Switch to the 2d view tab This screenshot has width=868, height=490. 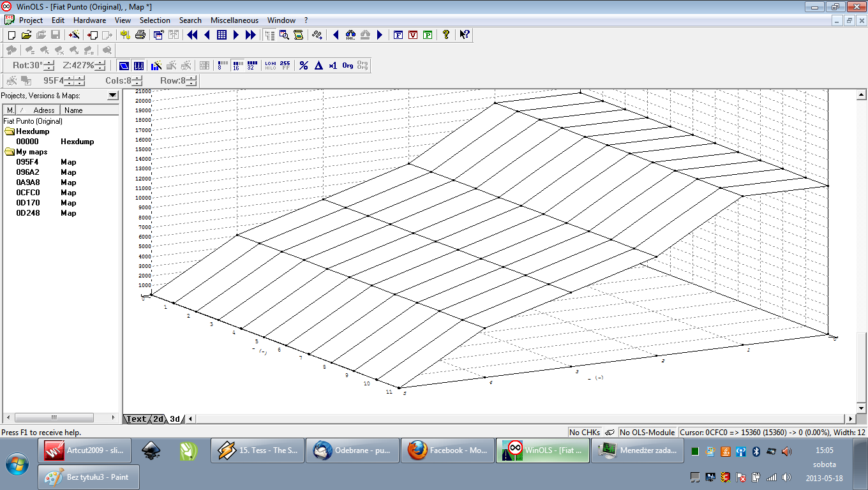coord(158,419)
